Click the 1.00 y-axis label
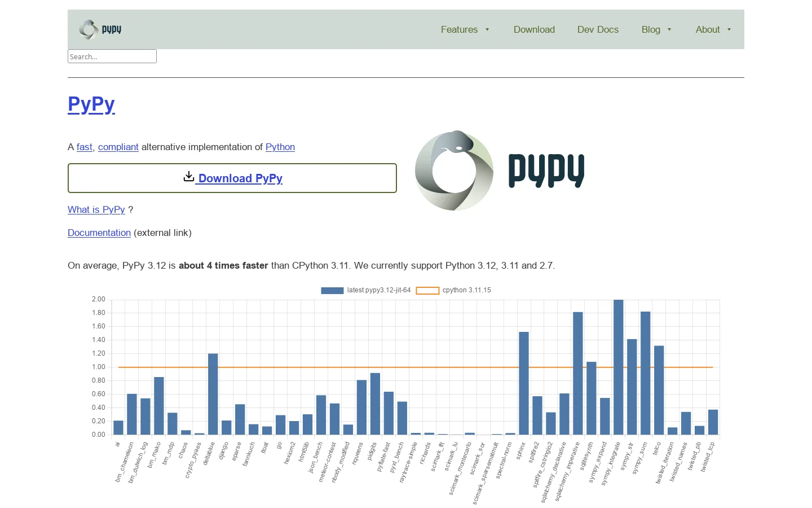Image resolution: width=812 pixels, height=508 pixels. pyautogui.click(x=99, y=367)
